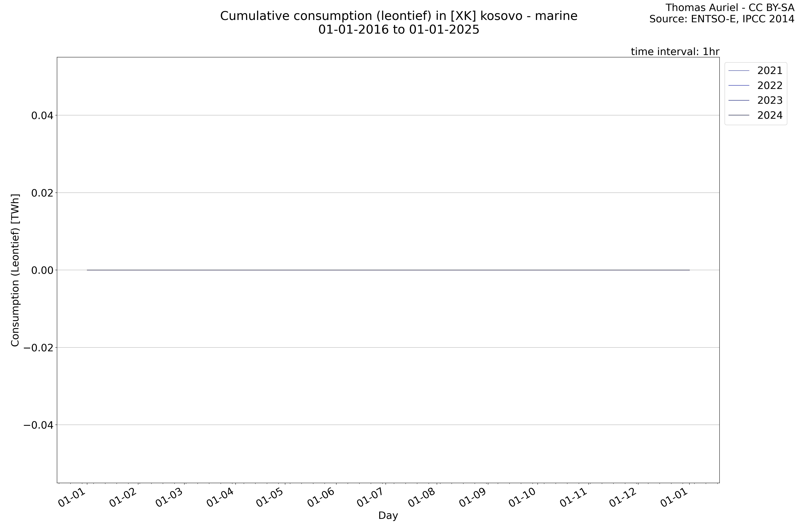The image size is (798, 532).
Task: Click the 2024 legend line swatch
Action: coord(739,115)
